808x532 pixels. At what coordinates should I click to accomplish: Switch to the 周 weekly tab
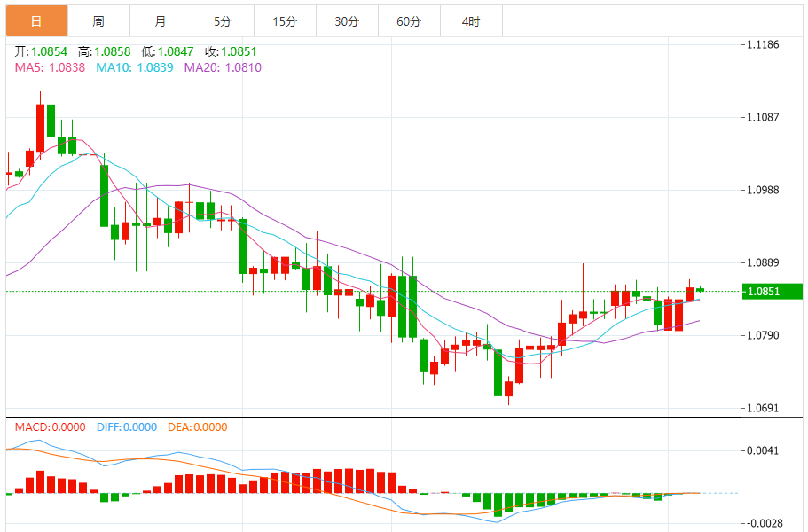(x=98, y=21)
